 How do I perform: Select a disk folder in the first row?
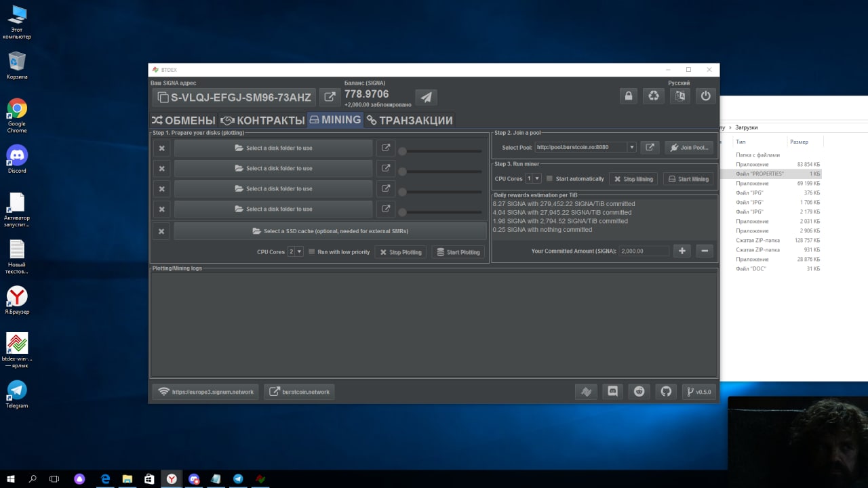point(273,148)
